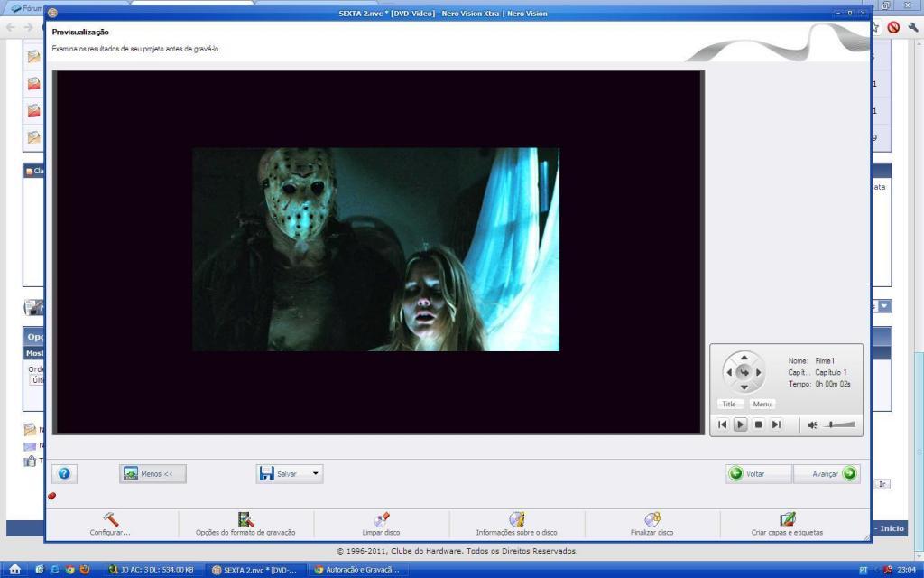This screenshot has height=578, width=924.
Task: Mute the preview audio speaker icon
Action: coord(812,424)
